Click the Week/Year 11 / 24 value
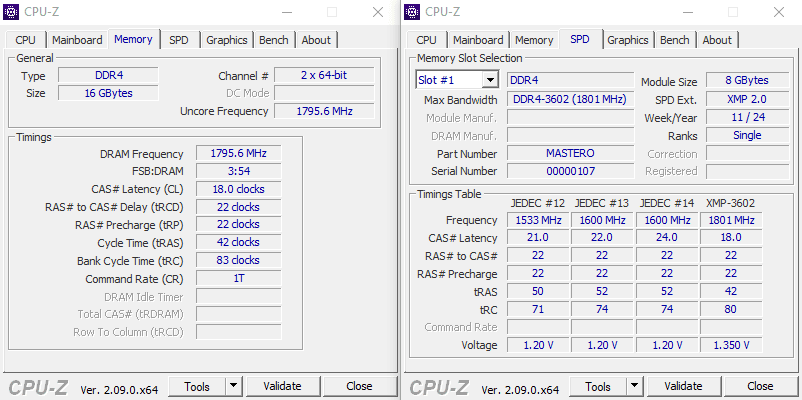This screenshot has width=802, height=400. (747, 117)
